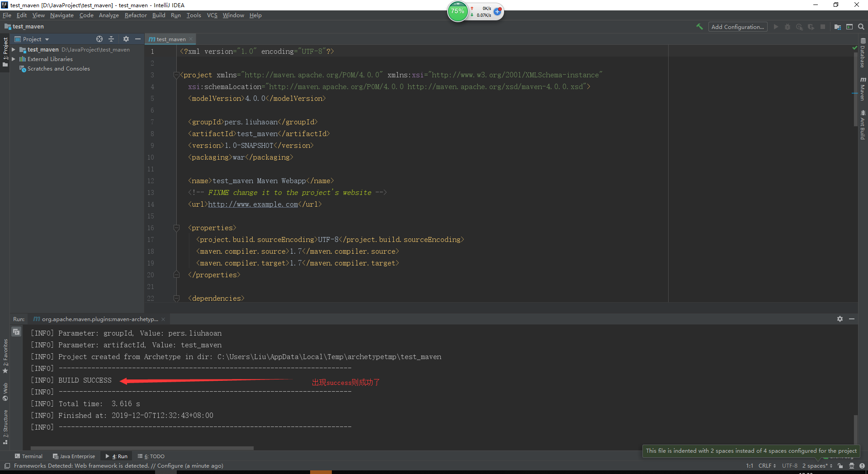Open the VCS menu

coord(212,15)
